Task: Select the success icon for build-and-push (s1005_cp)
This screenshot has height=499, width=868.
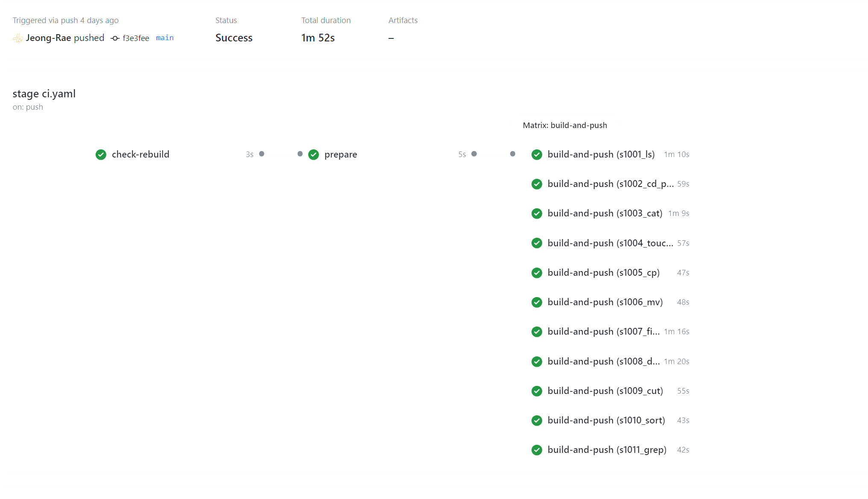Action: (x=537, y=273)
